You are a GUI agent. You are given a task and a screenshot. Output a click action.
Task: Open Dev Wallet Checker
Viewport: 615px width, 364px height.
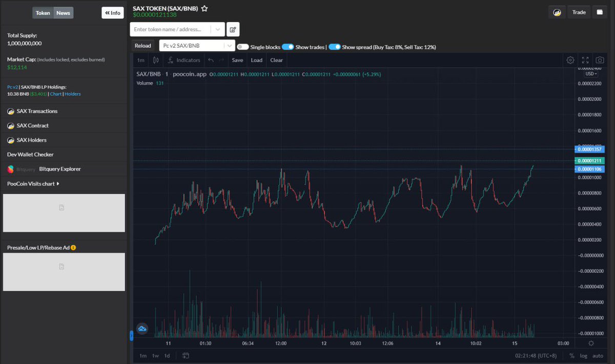tap(30, 154)
